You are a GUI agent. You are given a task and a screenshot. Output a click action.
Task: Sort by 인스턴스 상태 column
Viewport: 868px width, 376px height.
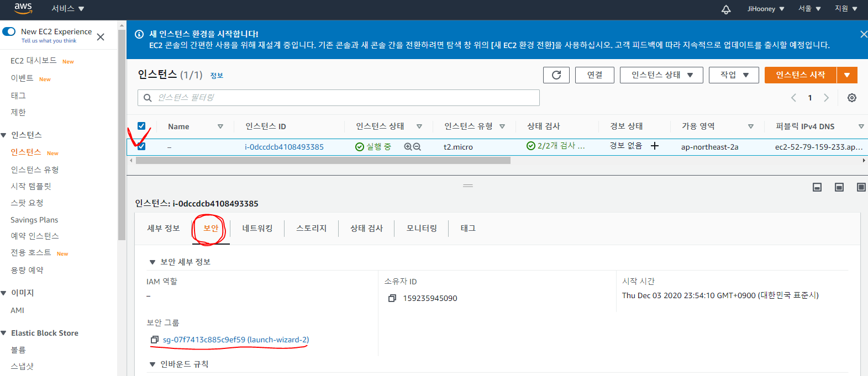pos(419,126)
